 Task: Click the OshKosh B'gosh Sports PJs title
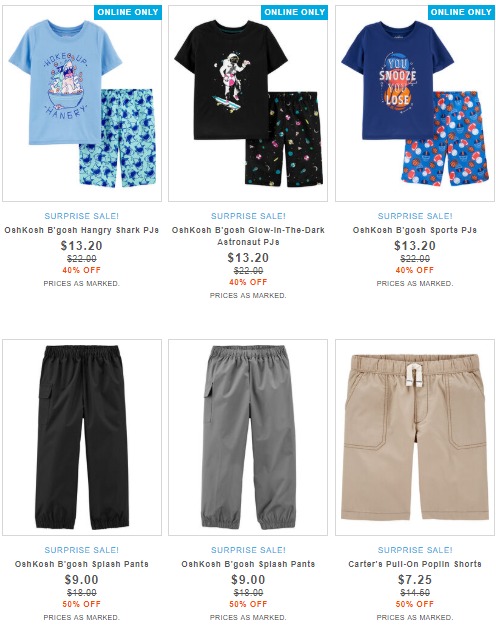click(415, 230)
